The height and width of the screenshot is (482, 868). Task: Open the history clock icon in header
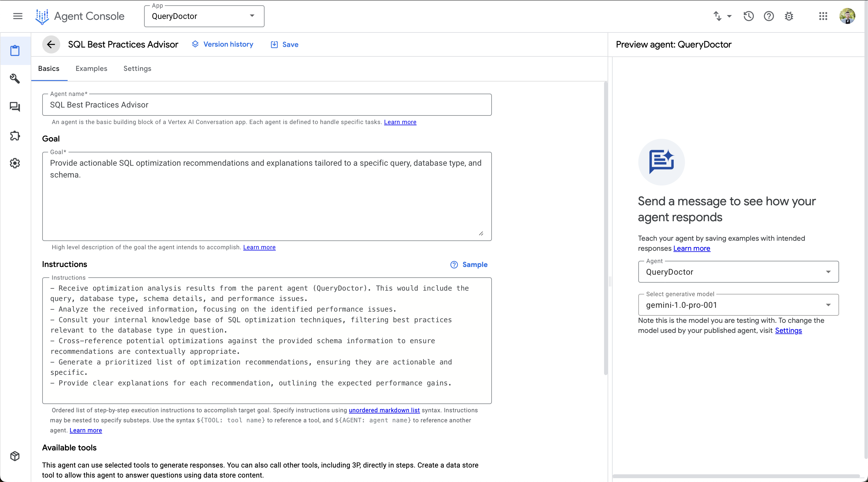point(748,16)
